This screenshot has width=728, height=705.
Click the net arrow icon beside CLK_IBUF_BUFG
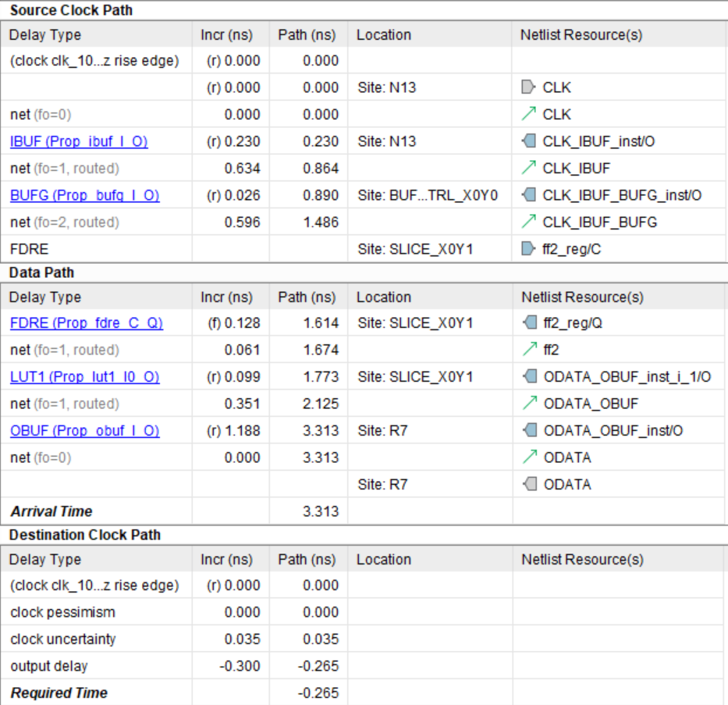pyautogui.click(x=529, y=222)
